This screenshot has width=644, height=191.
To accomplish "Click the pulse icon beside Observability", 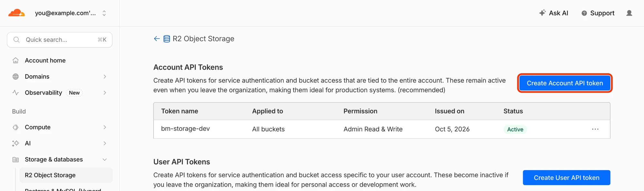I will tap(15, 92).
